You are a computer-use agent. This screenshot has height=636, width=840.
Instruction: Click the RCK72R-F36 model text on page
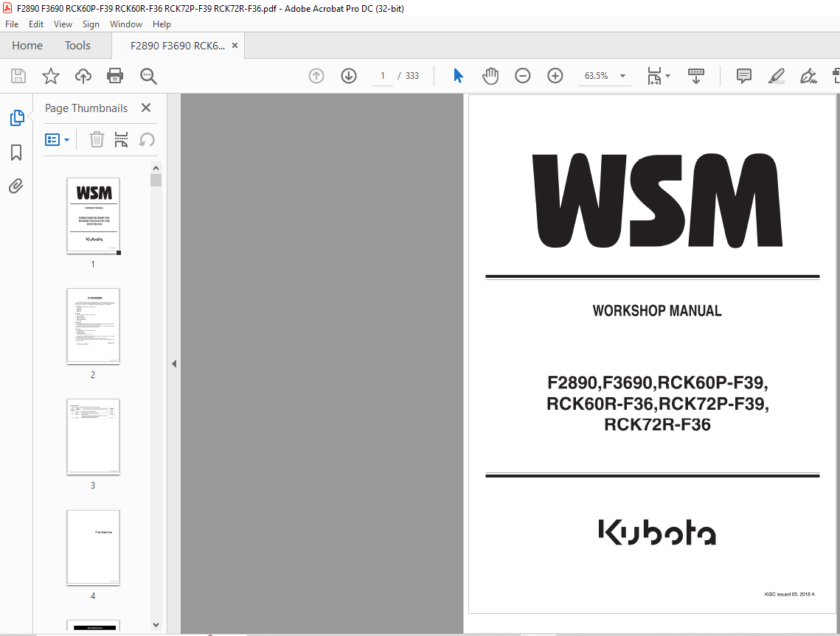[657, 424]
